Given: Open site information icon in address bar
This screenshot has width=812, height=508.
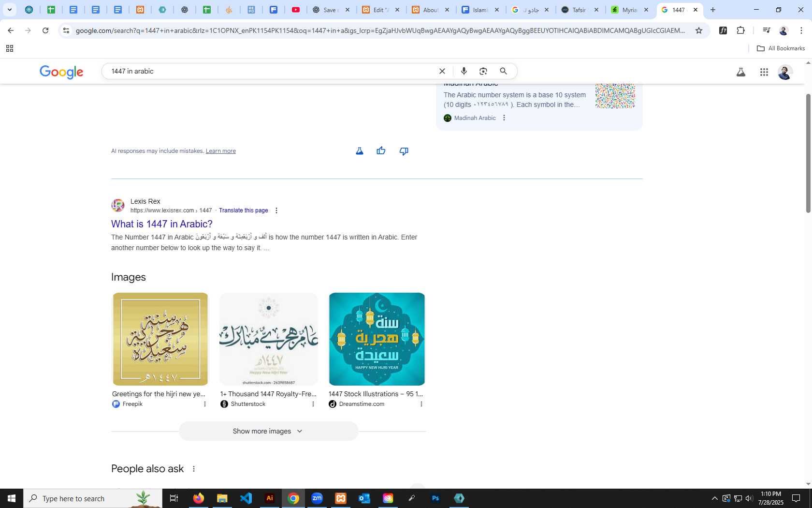Looking at the screenshot, I should [x=66, y=30].
